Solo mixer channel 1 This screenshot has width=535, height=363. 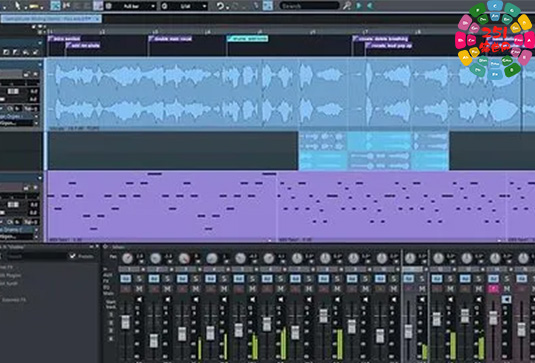[x=139, y=279]
